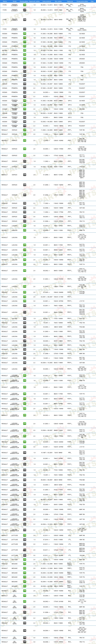Click diesel ON icon for Ford 55kW/75KM row
The height and width of the screenshot is (644, 96).
point(24,10)
